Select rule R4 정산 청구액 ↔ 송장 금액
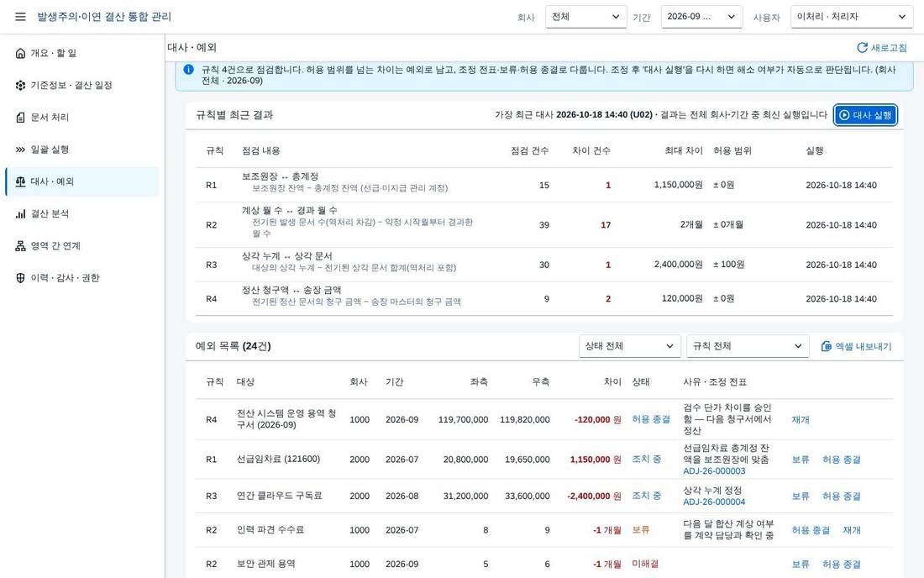 point(544,299)
